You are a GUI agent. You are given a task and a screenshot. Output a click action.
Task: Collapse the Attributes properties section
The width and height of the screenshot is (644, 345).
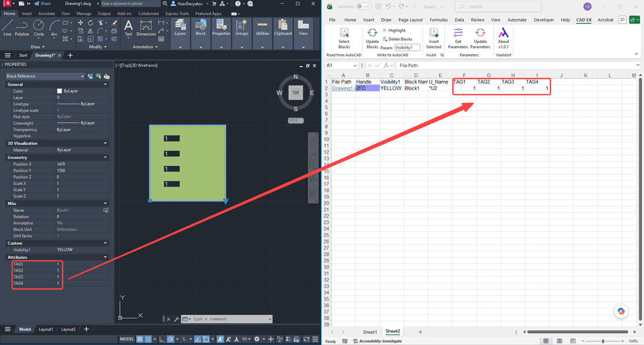point(105,257)
